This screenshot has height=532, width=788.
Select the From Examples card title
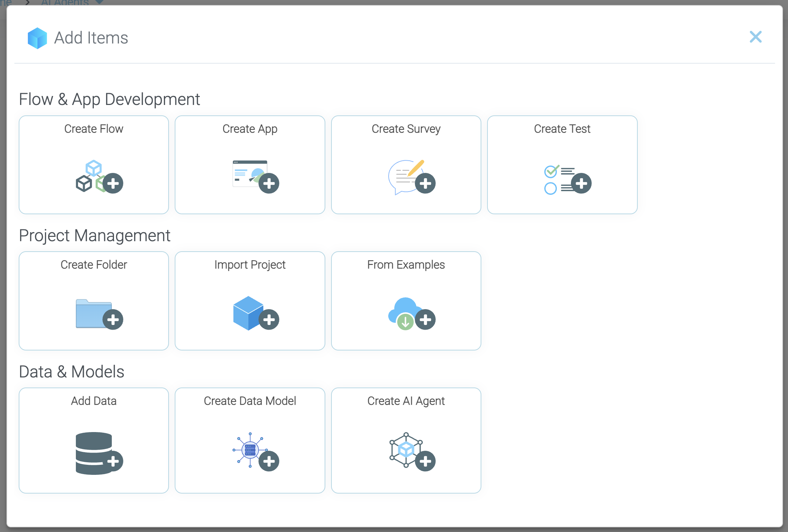[x=406, y=265]
